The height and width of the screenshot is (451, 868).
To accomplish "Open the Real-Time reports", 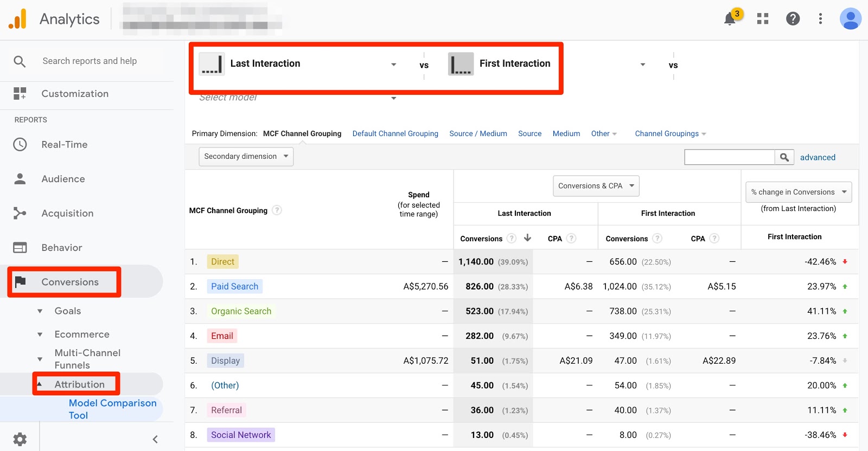I will 65,145.
